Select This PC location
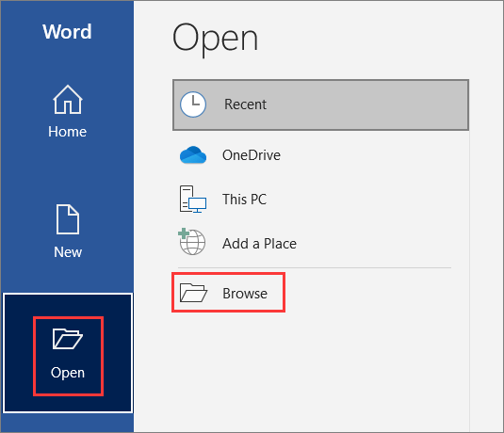Viewport: 504px width, 433px height. (244, 200)
